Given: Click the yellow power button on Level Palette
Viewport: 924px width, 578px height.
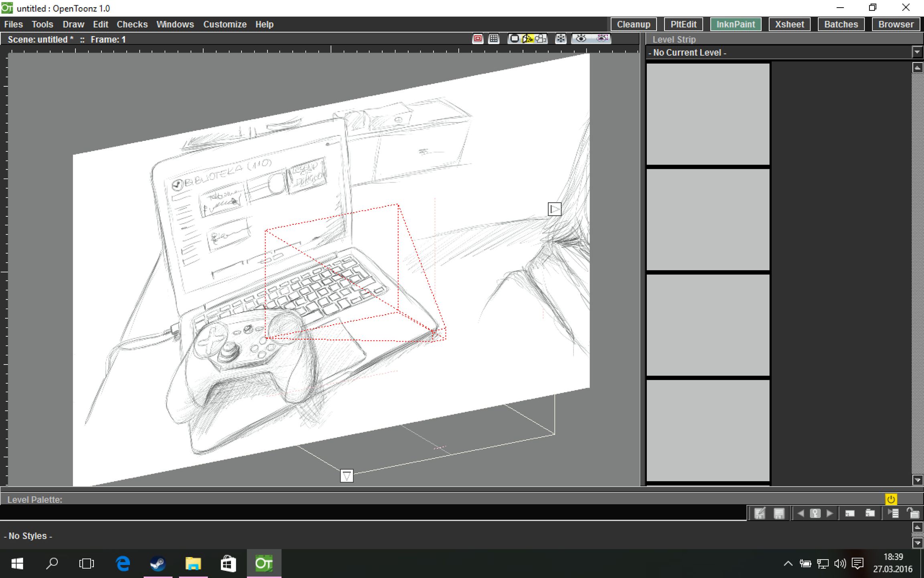Looking at the screenshot, I should [891, 499].
